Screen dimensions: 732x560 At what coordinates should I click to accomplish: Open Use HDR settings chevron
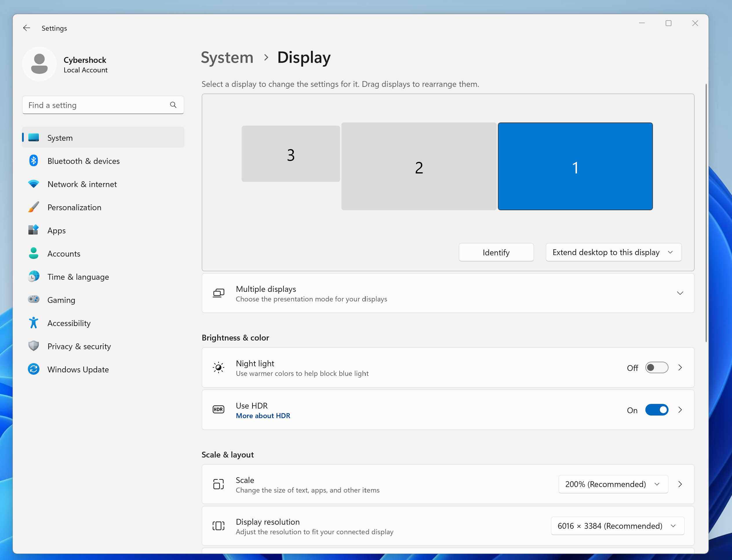pyautogui.click(x=680, y=410)
